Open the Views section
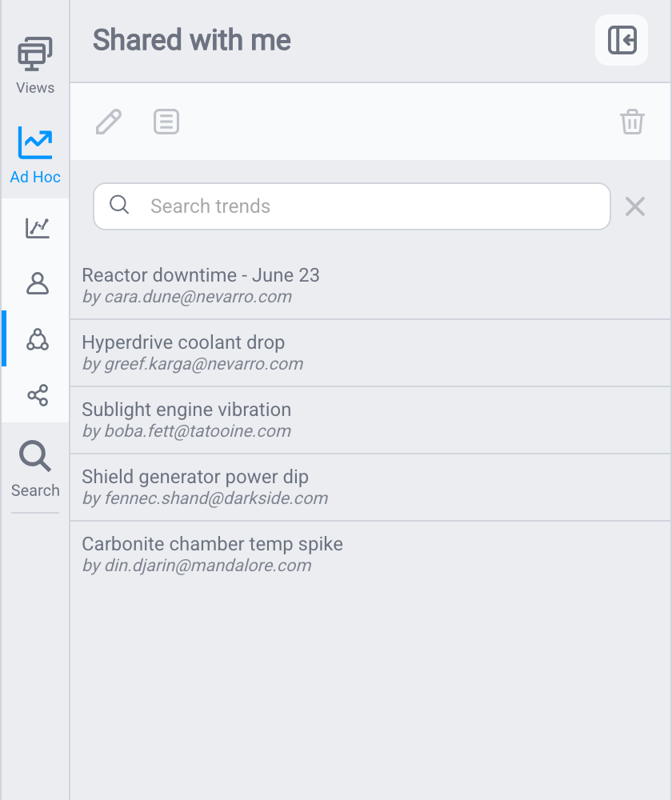The image size is (672, 800). [x=34, y=66]
